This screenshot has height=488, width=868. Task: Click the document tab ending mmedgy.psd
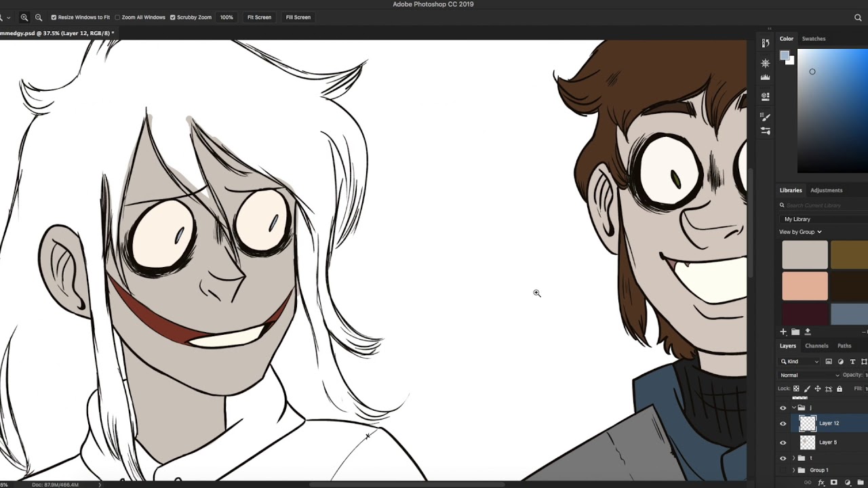(x=57, y=33)
